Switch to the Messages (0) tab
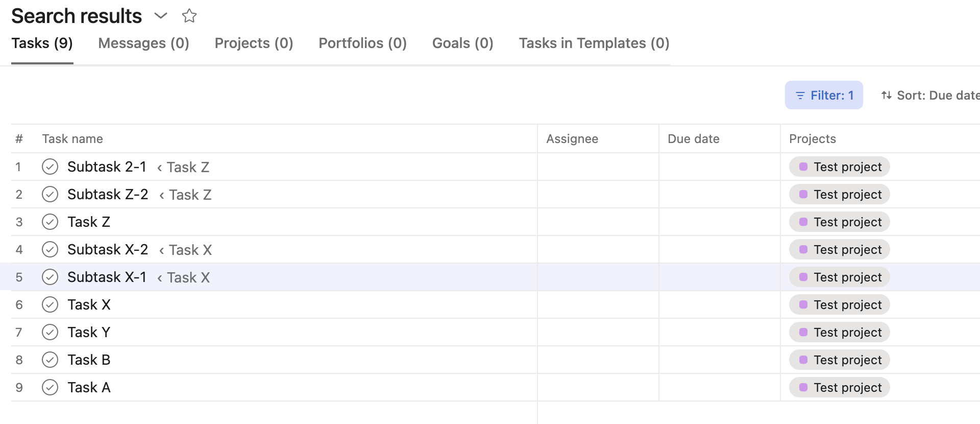Viewport: 980px width, 424px height. (x=143, y=43)
